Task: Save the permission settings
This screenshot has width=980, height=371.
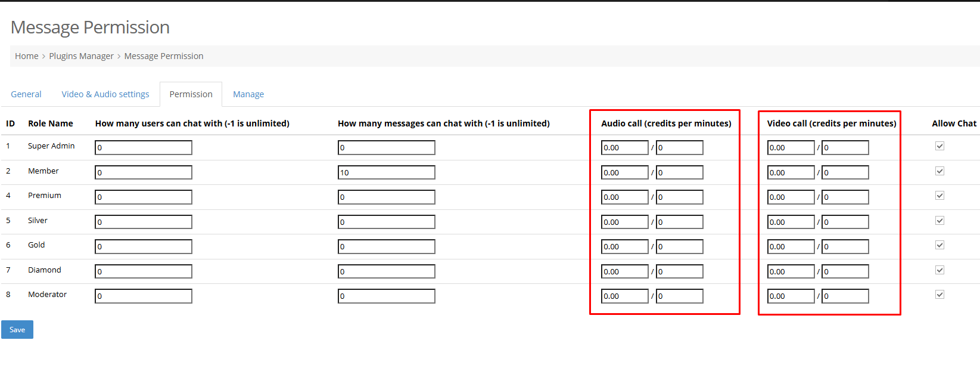Action: [17, 330]
